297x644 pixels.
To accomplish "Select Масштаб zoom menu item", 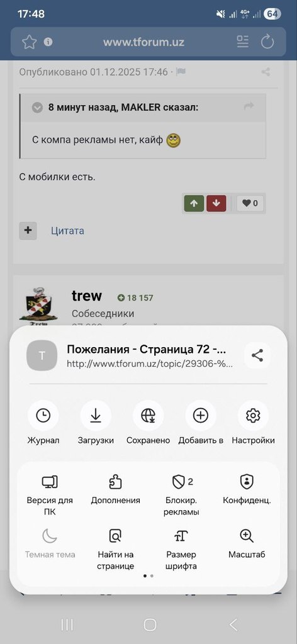I will [247, 544].
